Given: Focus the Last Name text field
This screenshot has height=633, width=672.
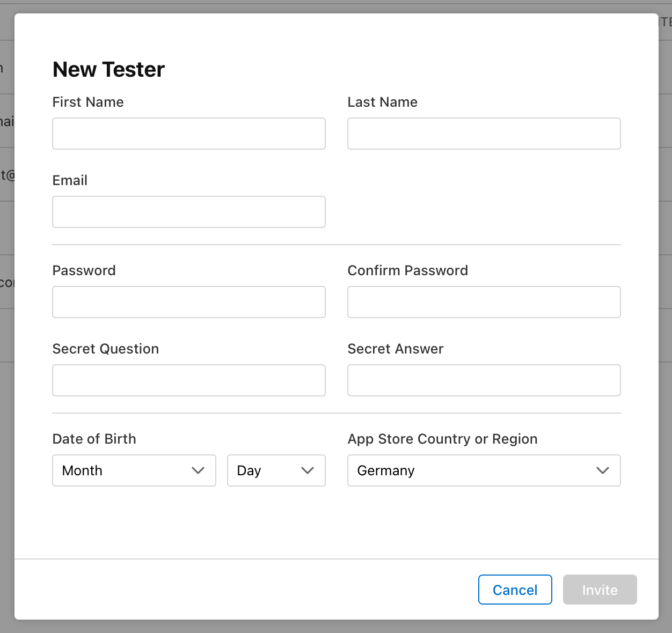Looking at the screenshot, I should coord(484,134).
